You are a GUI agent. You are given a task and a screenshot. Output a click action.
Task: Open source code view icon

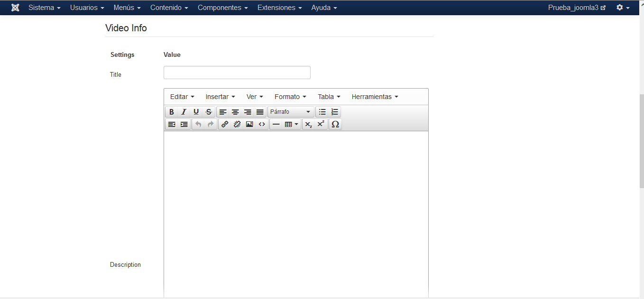point(262,125)
